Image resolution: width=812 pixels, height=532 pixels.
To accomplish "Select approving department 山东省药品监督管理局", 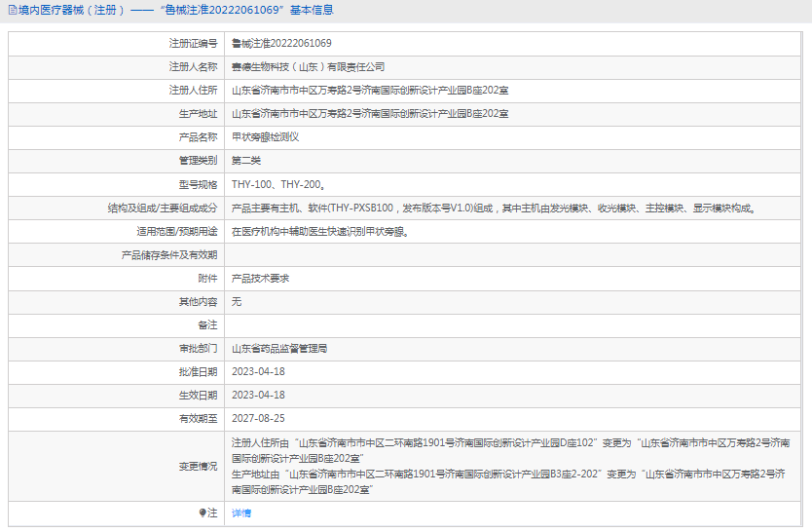I will click(x=279, y=349).
